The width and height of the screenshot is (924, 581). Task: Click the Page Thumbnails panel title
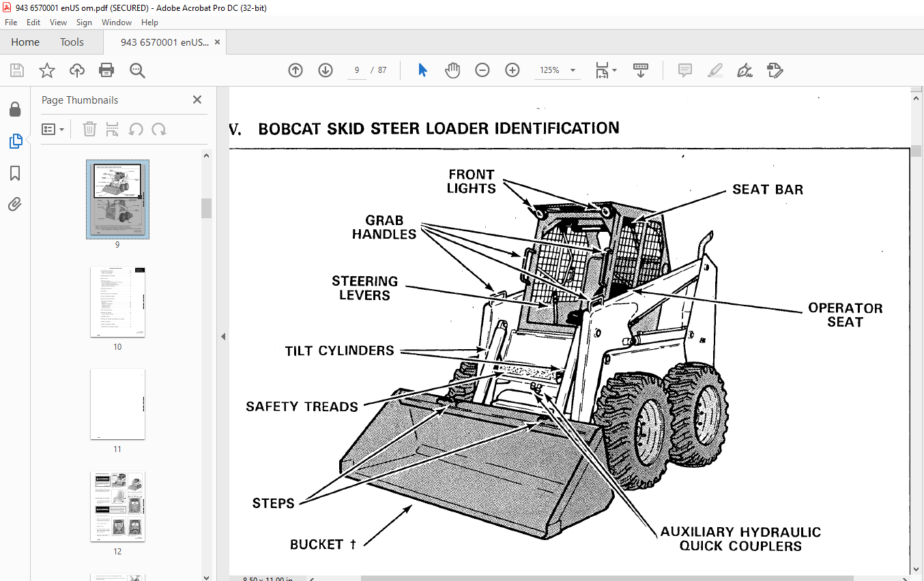tap(80, 100)
